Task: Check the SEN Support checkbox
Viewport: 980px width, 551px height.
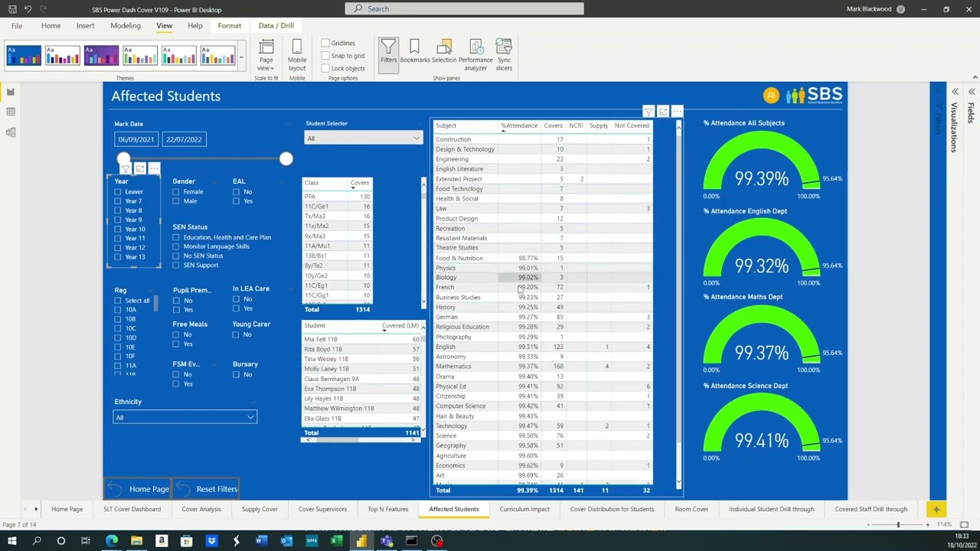Action: [x=176, y=266]
